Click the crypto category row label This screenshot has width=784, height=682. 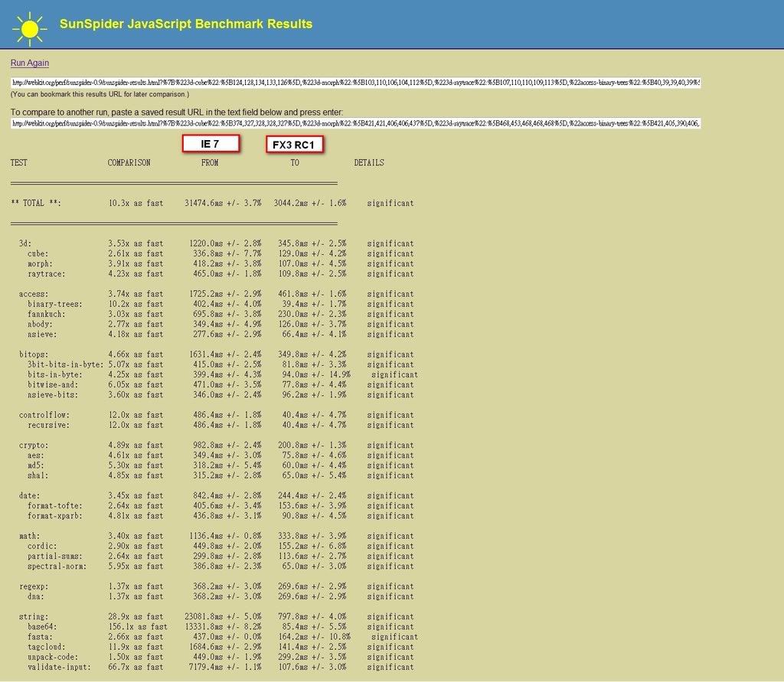click(x=34, y=445)
